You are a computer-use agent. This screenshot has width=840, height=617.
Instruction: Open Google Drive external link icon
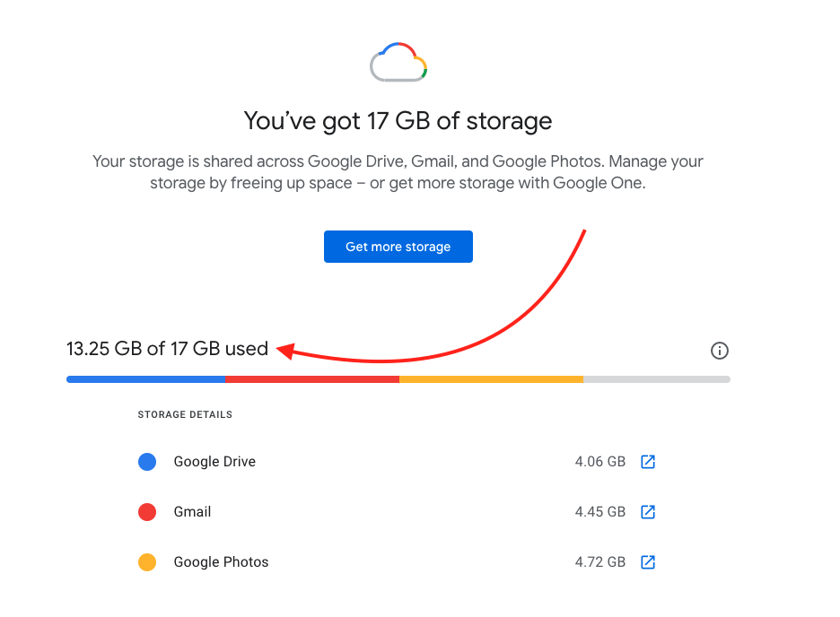(648, 461)
